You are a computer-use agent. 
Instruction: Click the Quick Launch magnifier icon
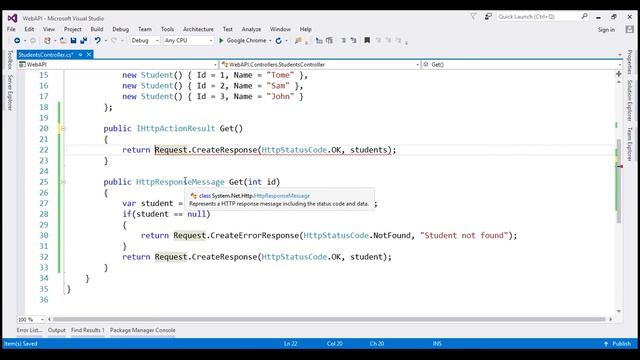[584, 16]
